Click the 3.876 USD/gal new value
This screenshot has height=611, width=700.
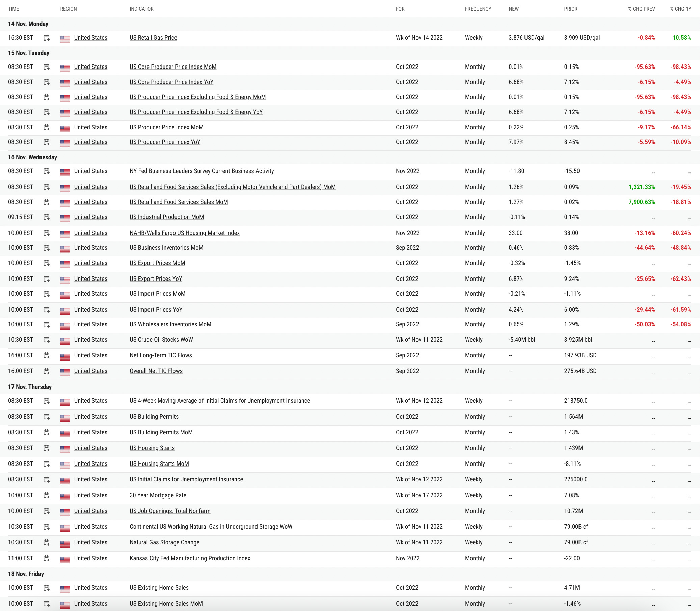527,38
